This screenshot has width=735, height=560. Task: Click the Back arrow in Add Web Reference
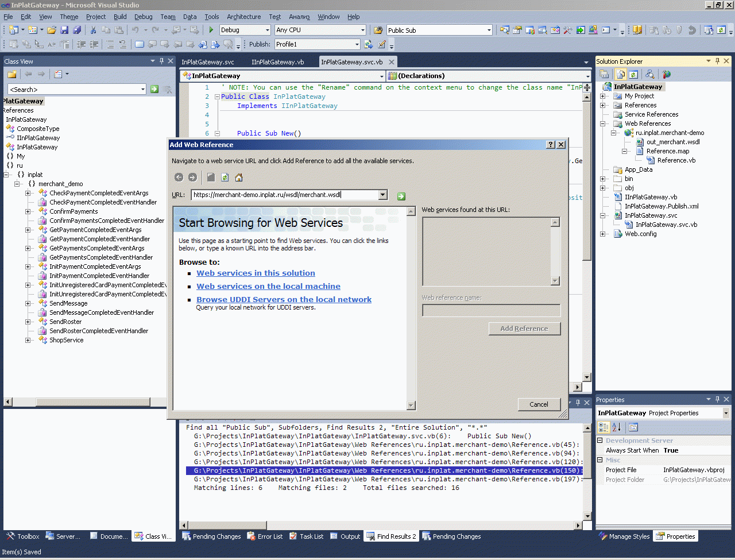coord(179,177)
